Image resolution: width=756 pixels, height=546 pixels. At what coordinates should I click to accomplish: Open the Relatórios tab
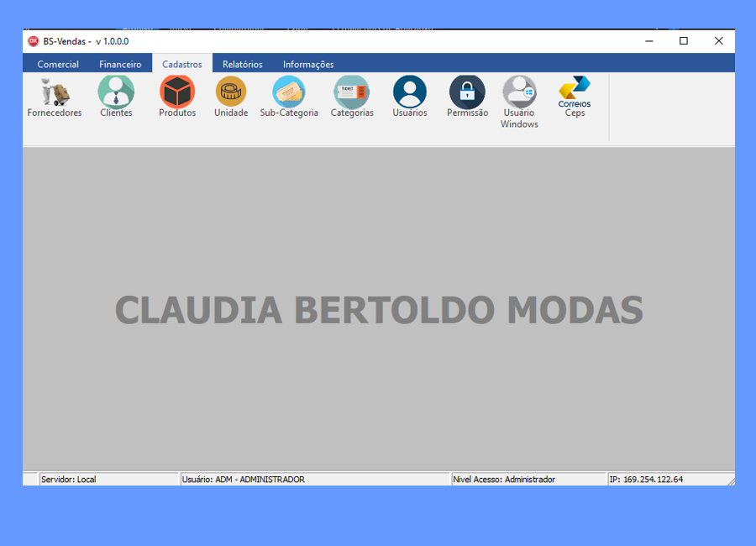coord(243,64)
